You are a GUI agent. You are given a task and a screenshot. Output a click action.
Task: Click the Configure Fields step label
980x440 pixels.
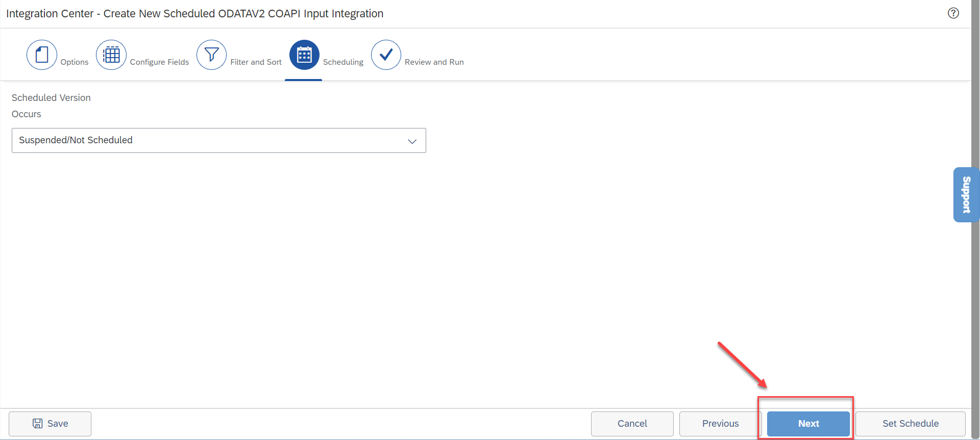point(159,62)
